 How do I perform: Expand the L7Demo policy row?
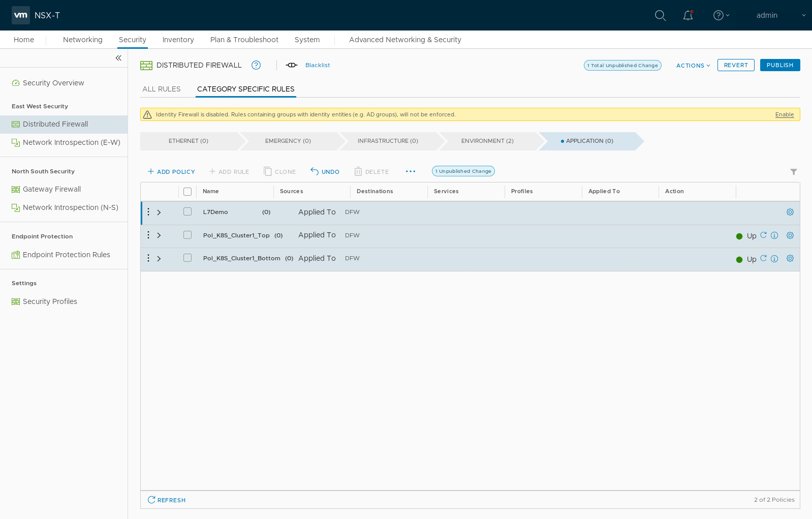(159, 212)
